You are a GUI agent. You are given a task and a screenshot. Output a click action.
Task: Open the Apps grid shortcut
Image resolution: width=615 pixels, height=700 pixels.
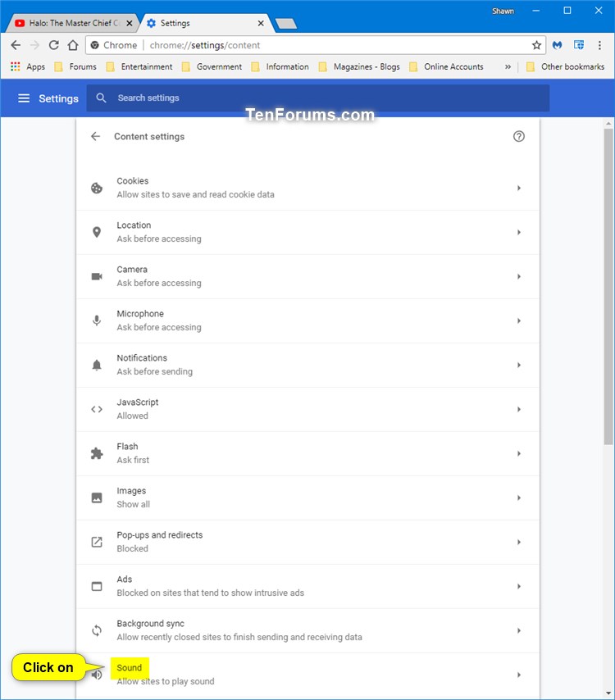point(28,66)
